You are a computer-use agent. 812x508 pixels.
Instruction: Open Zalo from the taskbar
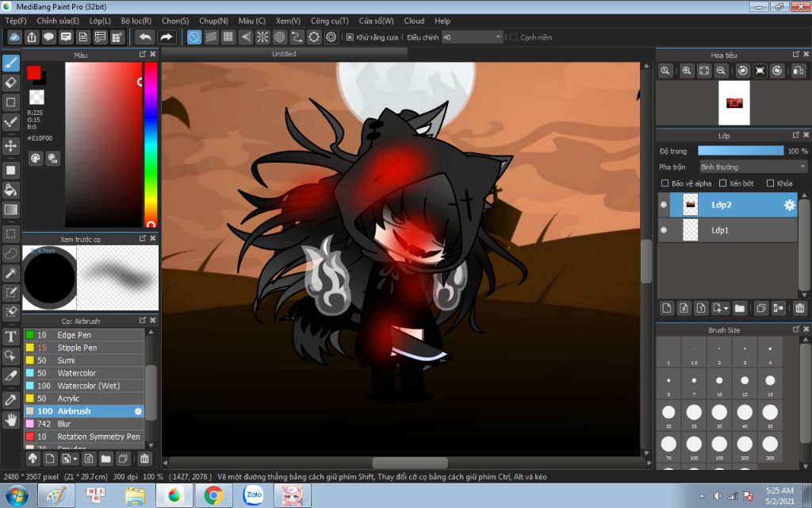253,495
